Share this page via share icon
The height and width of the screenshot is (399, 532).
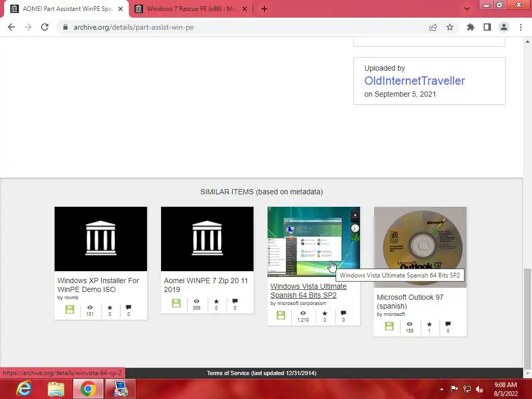click(433, 27)
